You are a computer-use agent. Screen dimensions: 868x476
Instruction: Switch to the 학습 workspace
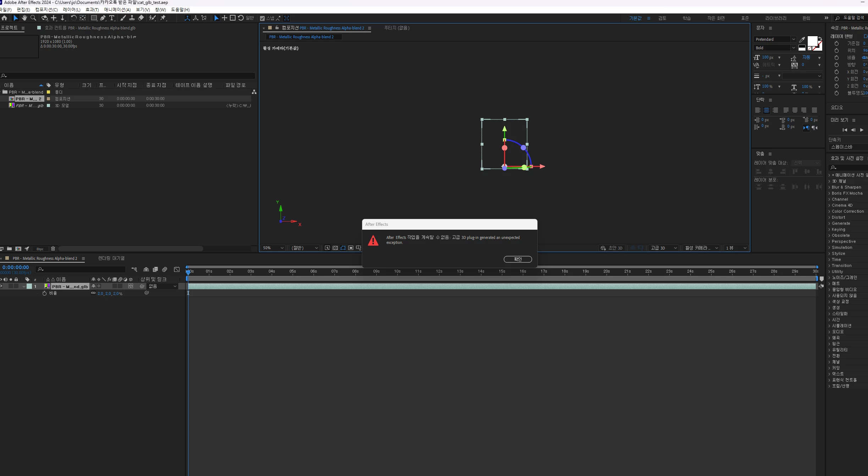coord(686,18)
